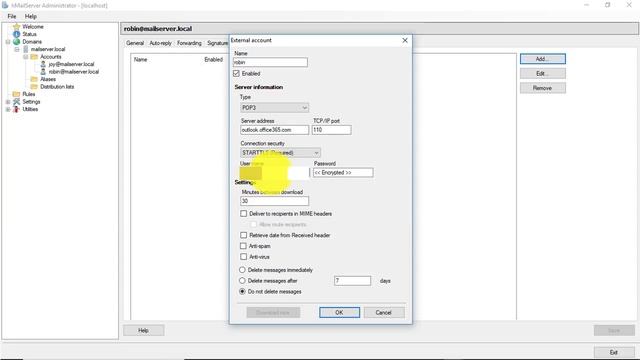Select joy@mailserver.local in the tree
Viewport: 640px width, 360px height.
pos(71,64)
